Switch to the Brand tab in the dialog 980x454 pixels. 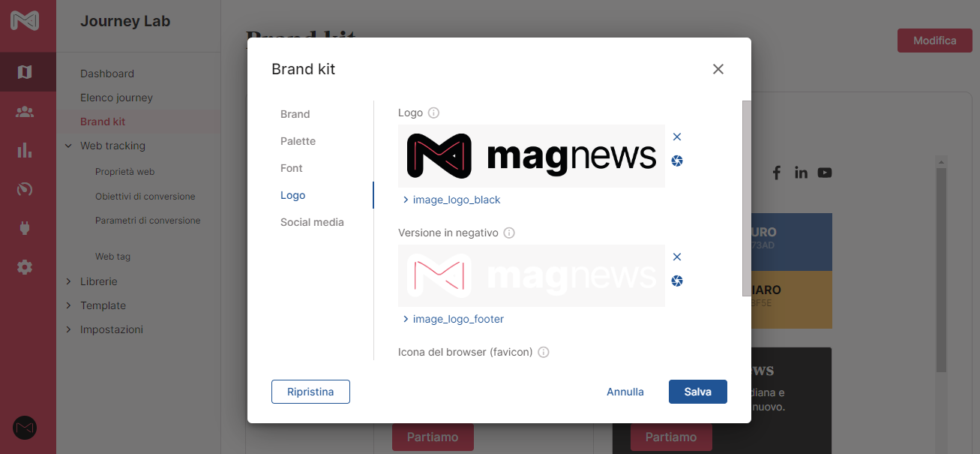[295, 114]
